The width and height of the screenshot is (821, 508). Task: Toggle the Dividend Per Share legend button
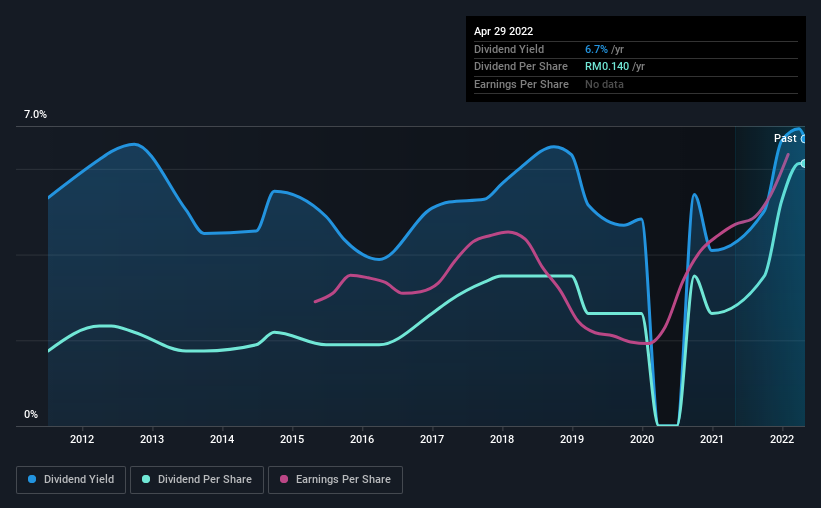pyautogui.click(x=197, y=480)
